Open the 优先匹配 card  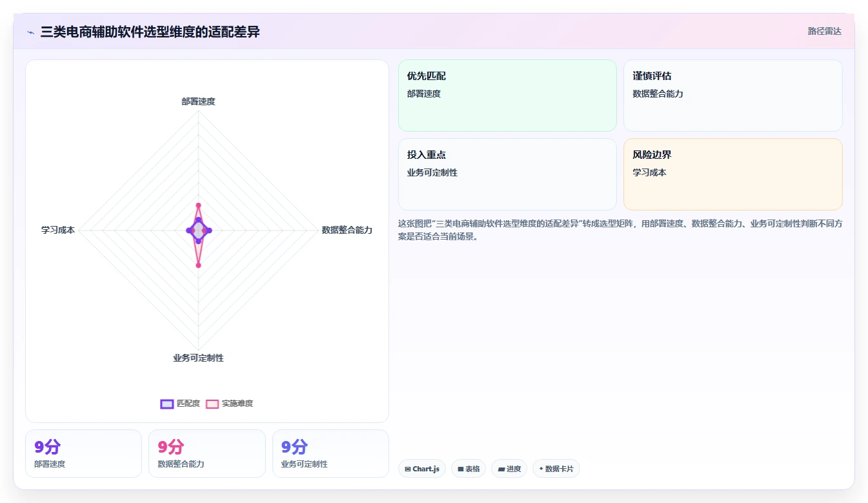(507, 96)
